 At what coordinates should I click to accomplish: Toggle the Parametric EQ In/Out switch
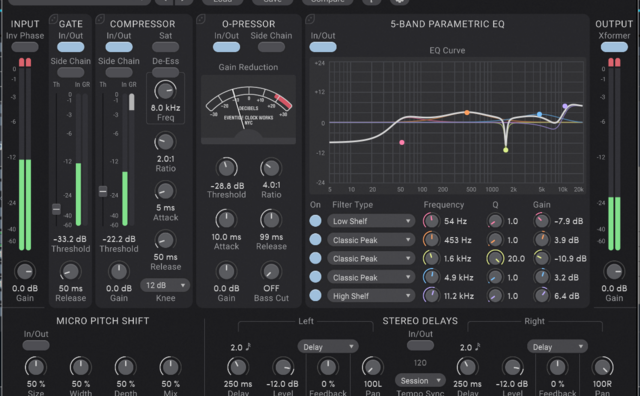coord(323,47)
